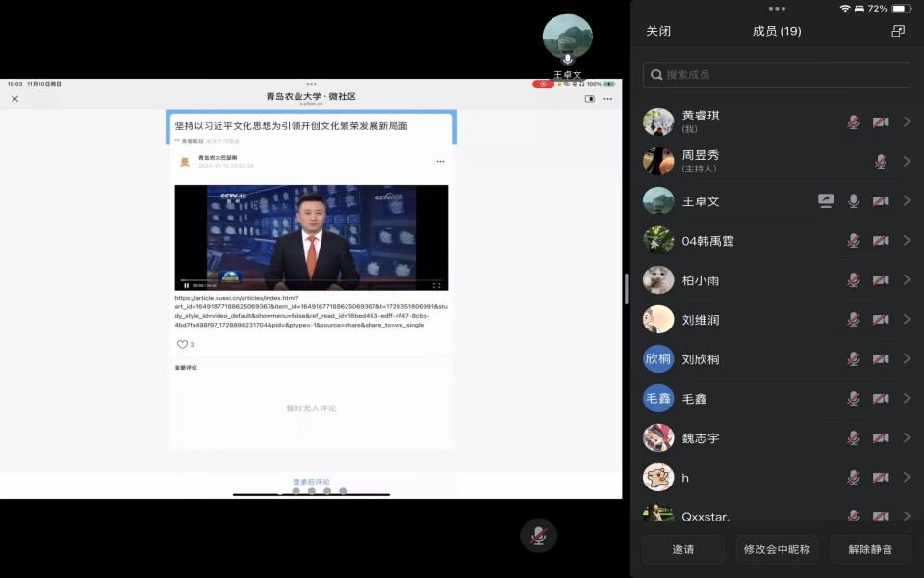
Task: Click the 解除静音 unmute button
Action: (x=870, y=549)
